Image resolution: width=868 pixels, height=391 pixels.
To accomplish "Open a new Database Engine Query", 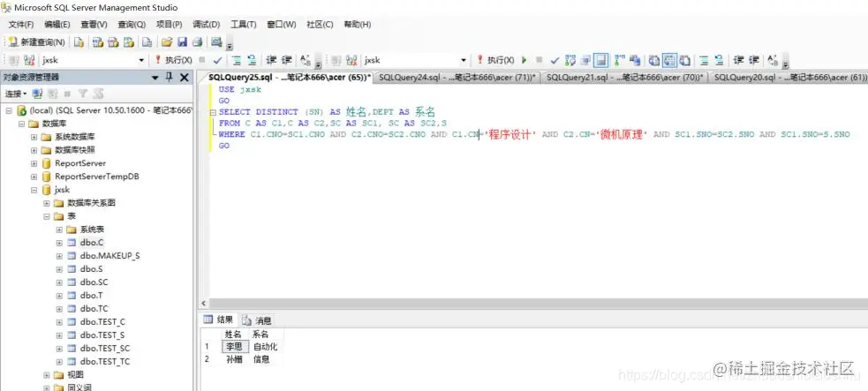I will click(79, 42).
